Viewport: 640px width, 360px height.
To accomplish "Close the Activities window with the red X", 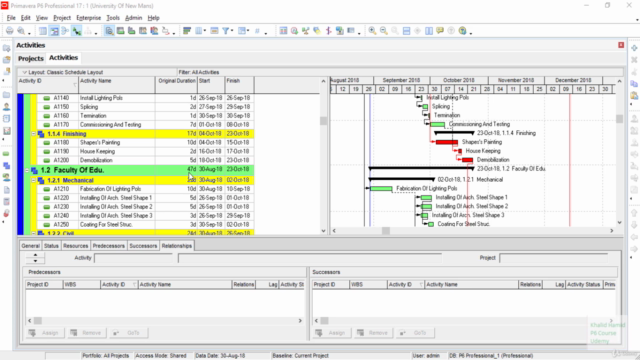I will point(621,45).
